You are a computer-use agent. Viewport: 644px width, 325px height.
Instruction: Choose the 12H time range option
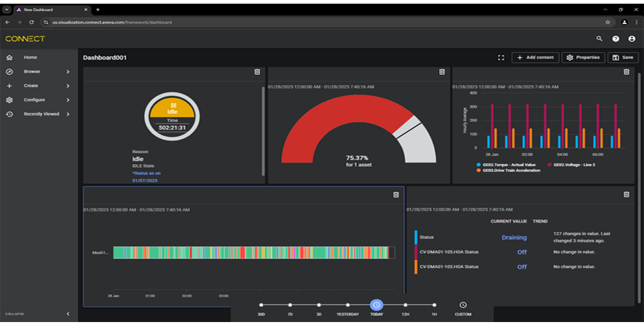pyautogui.click(x=405, y=305)
